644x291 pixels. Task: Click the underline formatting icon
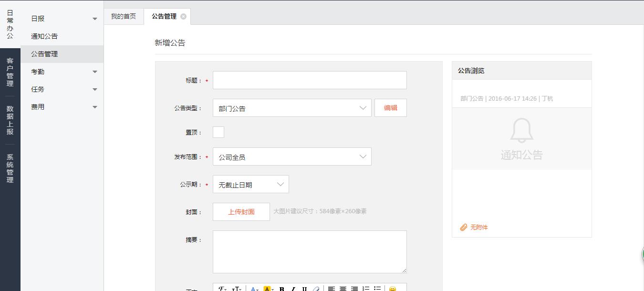point(304,289)
